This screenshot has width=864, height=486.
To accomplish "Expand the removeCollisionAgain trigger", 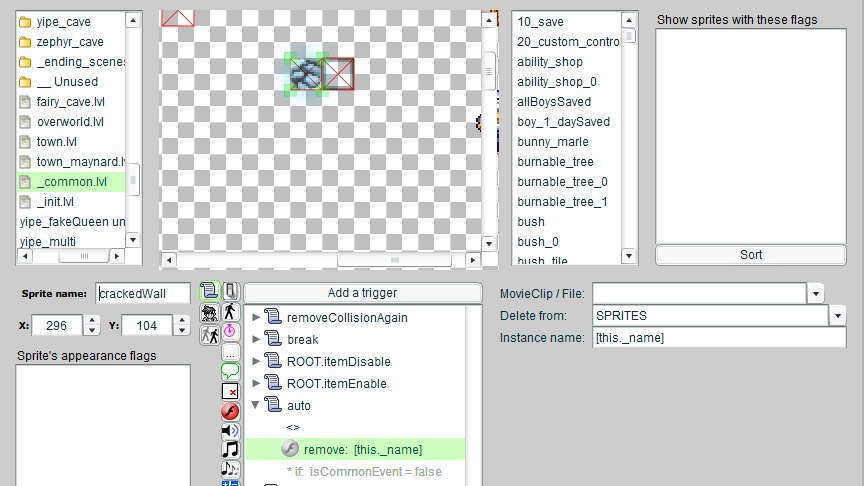I will (256, 318).
